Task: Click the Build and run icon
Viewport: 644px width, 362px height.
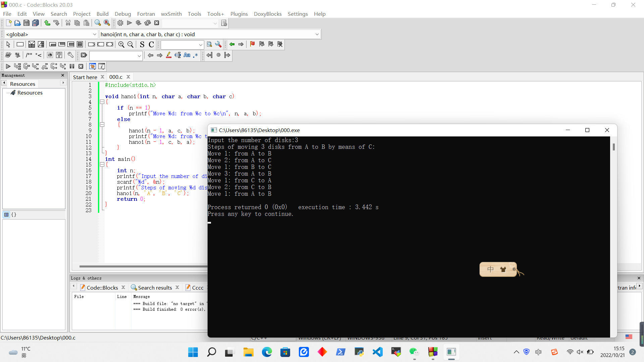Action: click(139, 23)
